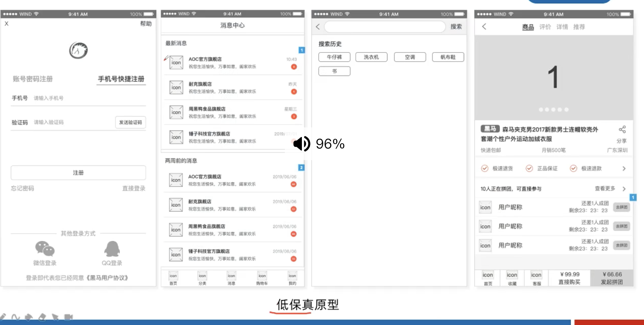Screen dimensions: 644x325
Task: Click the 周黑鸭食品旗舰店 icon dated 星期三
Action: [176, 112]
